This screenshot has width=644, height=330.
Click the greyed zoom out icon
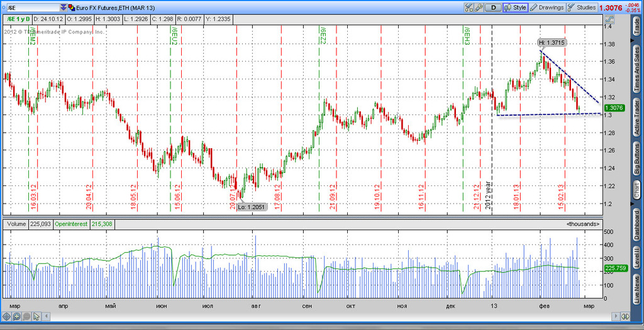[26, 316]
